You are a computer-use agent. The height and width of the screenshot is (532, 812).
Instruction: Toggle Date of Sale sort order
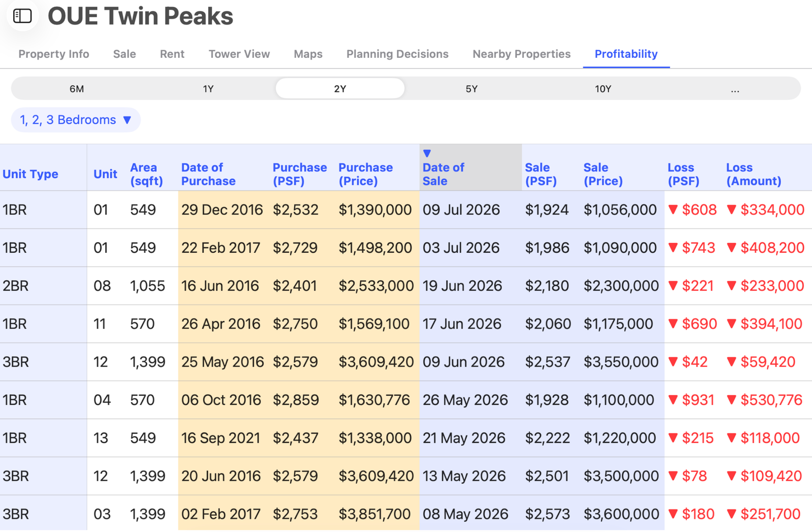coord(470,168)
